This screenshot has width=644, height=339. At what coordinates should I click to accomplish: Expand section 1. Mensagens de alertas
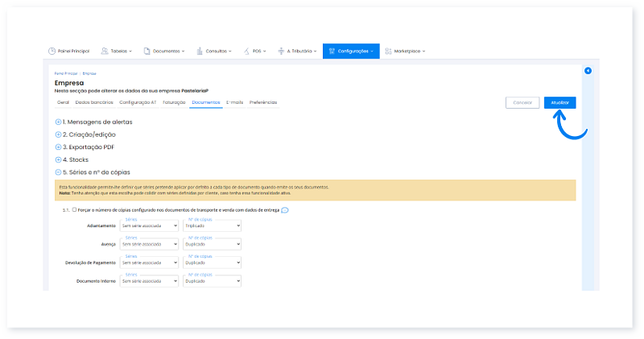(58, 122)
